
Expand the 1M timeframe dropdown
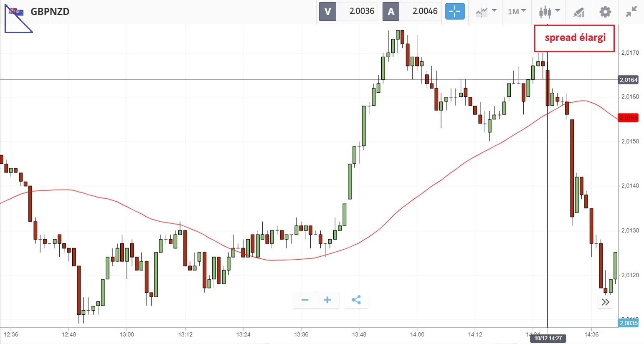[x=517, y=11]
